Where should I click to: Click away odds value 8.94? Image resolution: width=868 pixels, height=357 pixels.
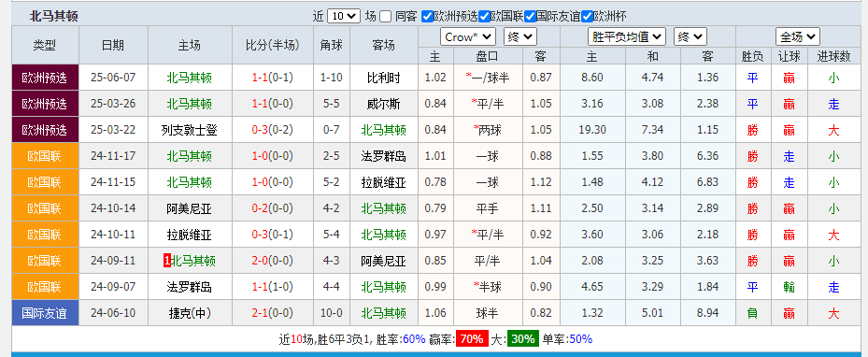(707, 313)
